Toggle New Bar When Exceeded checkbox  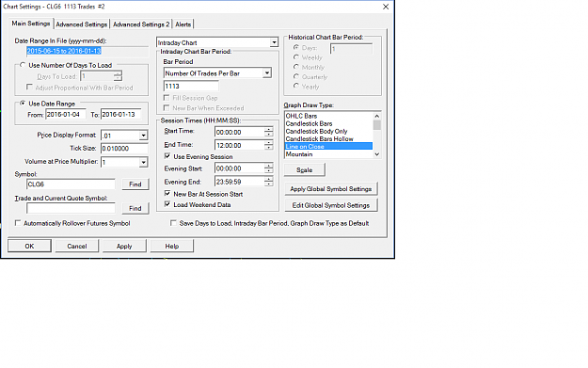pyautogui.click(x=167, y=107)
